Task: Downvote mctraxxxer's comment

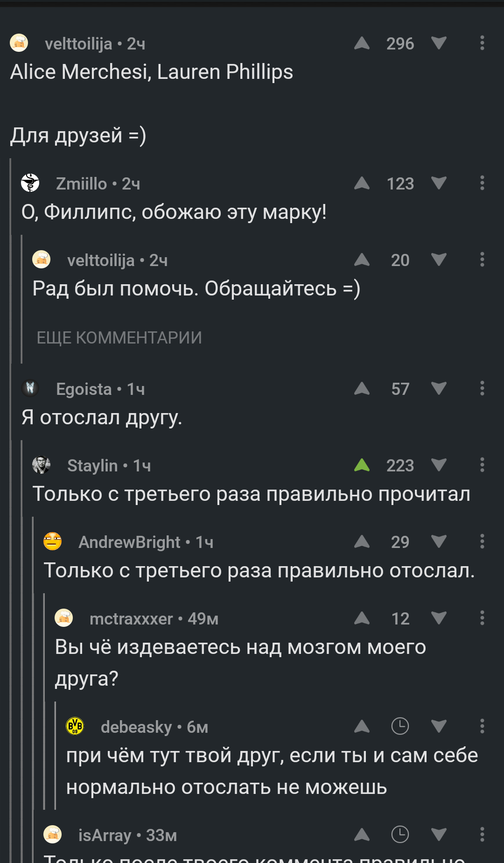Action: [x=439, y=618]
